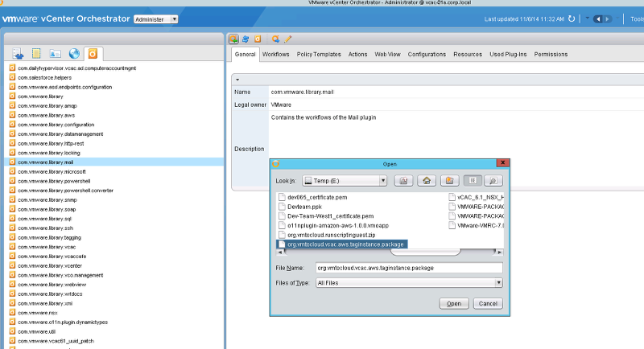Select package com.vmware.o11n.plugin.dynamictypes
Viewport: 644px width, 349px height.
click(x=63, y=322)
